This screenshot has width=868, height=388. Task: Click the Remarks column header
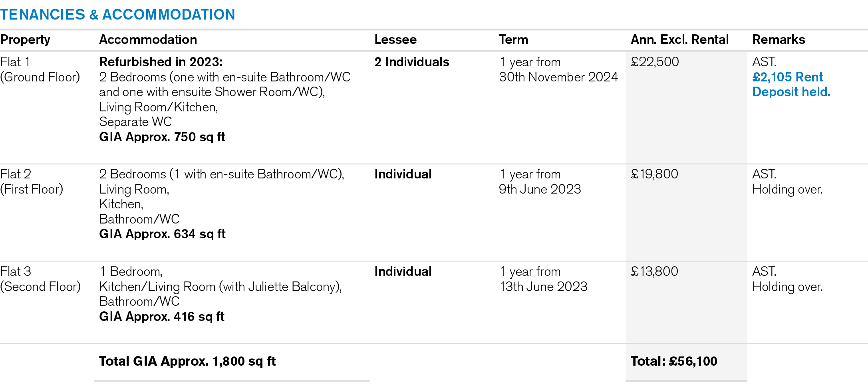779,40
